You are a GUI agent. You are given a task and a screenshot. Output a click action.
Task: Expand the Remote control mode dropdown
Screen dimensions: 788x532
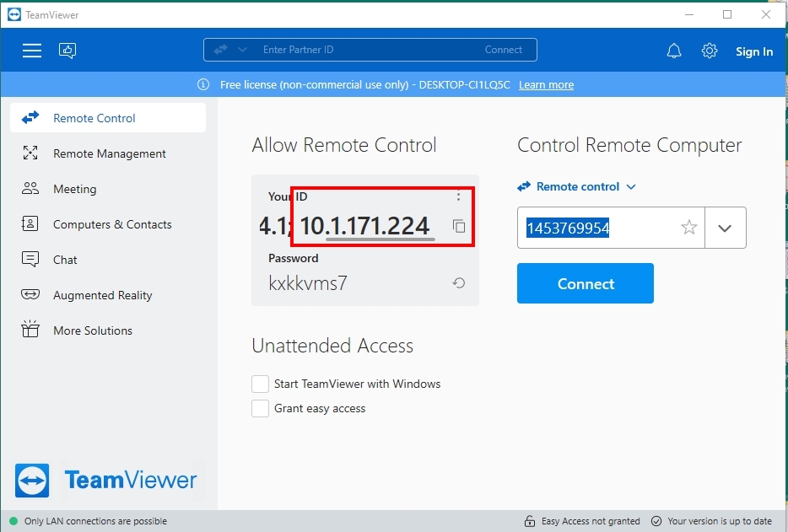click(577, 187)
